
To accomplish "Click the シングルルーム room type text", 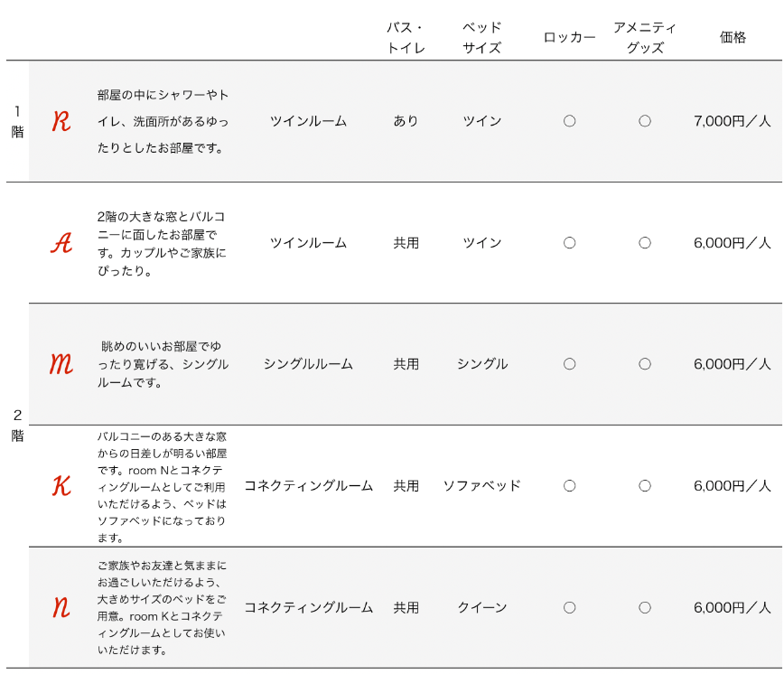I will [x=308, y=364].
